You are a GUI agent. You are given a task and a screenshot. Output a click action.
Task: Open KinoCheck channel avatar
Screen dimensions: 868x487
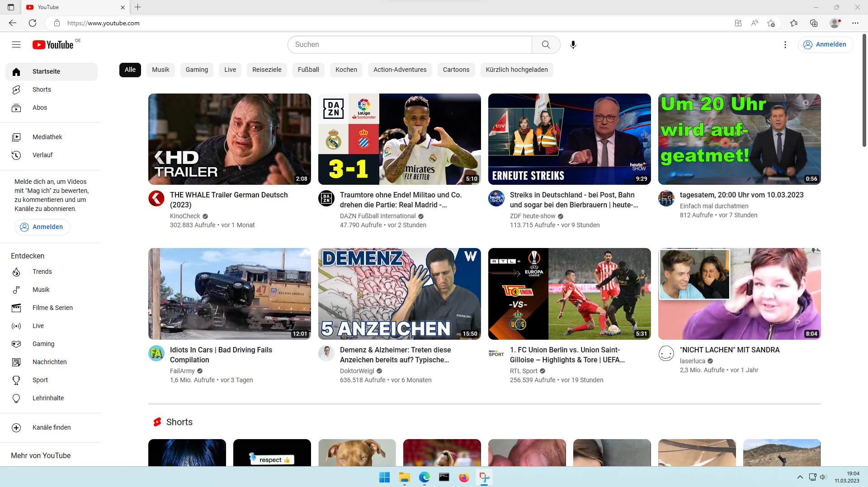pyautogui.click(x=156, y=198)
